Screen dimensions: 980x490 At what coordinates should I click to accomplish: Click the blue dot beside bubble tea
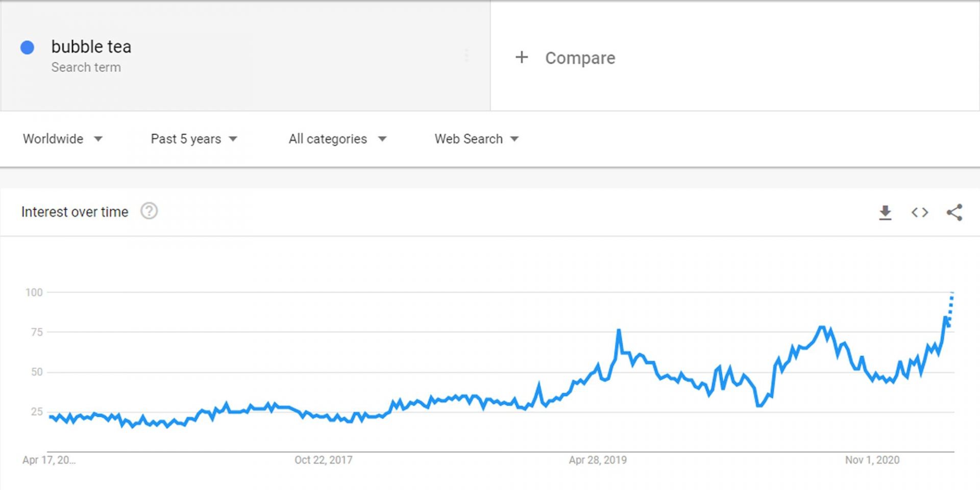27,47
